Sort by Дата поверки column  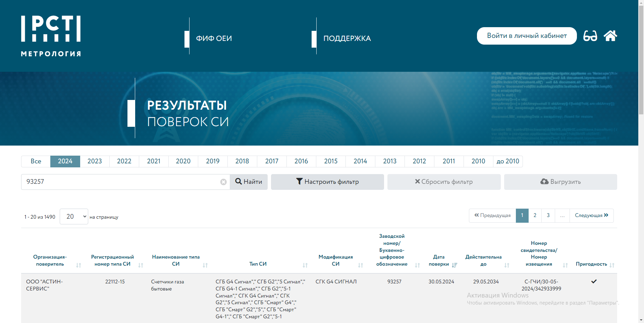[454, 265]
